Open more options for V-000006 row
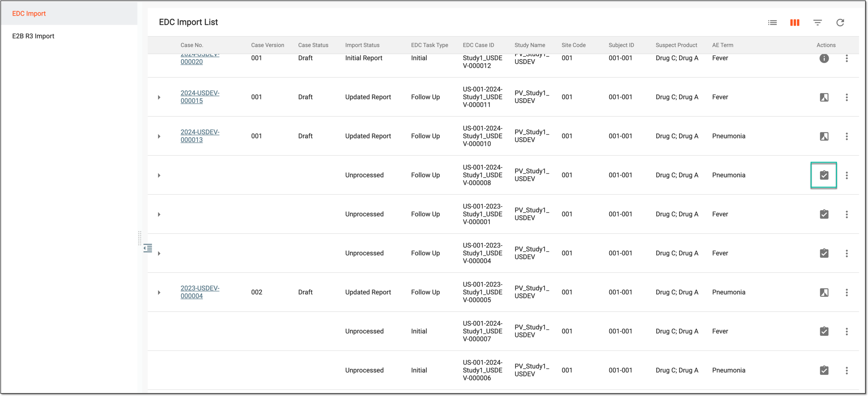Image resolution: width=868 pixels, height=396 pixels. [x=846, y=371]
